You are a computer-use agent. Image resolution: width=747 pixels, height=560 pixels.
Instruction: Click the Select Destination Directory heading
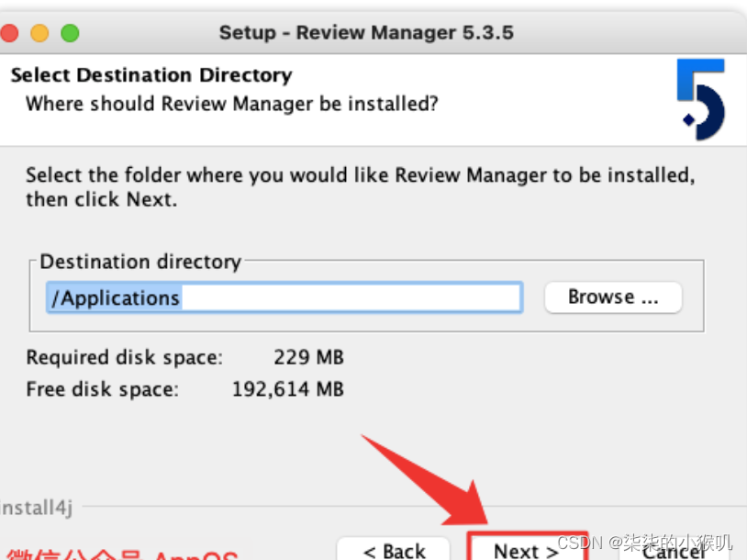[151, 74]
